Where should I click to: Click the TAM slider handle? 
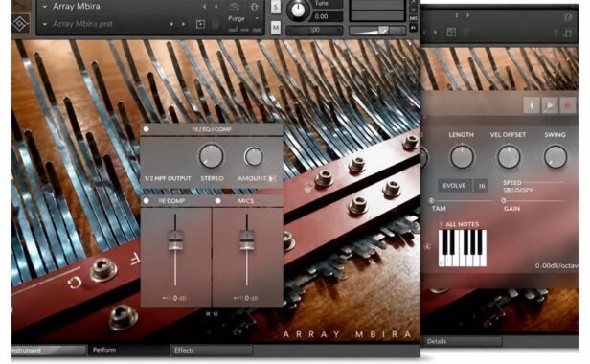432,201
